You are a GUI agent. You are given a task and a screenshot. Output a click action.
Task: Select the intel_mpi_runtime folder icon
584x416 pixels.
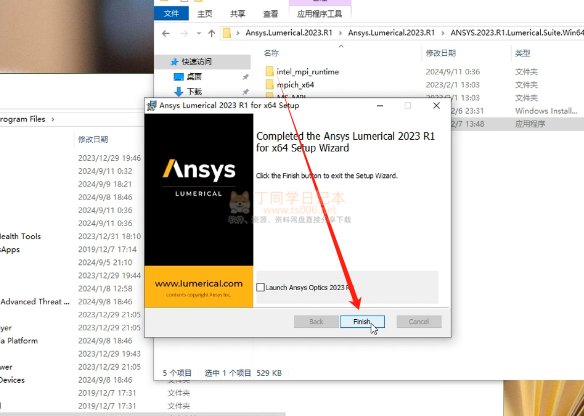point(270,72)
